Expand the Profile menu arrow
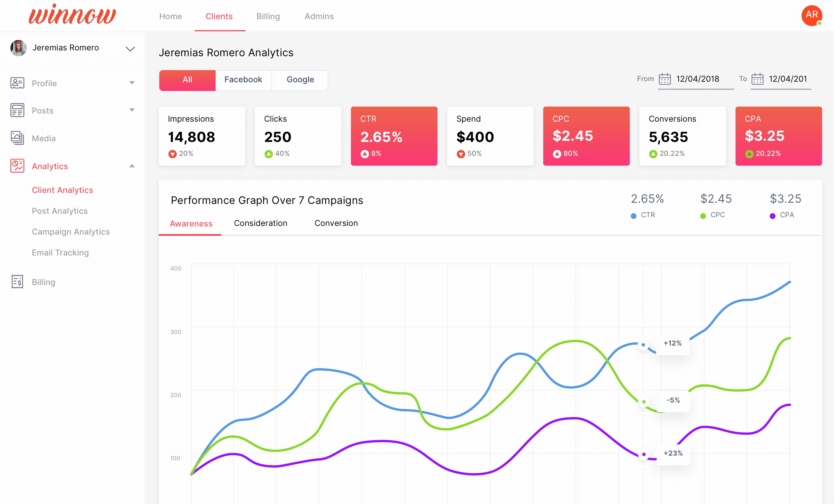 pyautogui.click(x=132, y=83)
